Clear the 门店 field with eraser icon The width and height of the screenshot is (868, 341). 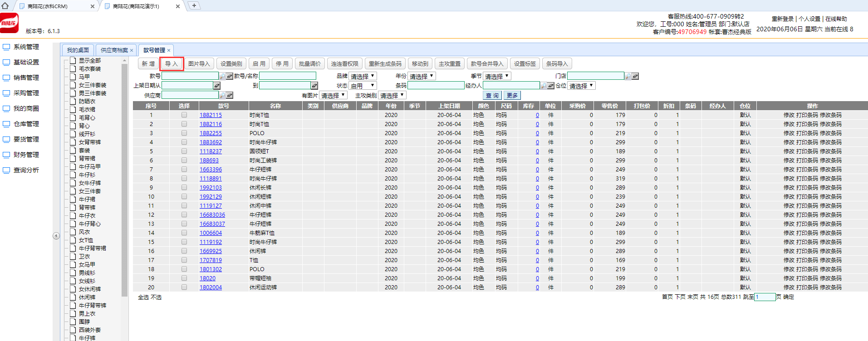(x=635, y=76)
